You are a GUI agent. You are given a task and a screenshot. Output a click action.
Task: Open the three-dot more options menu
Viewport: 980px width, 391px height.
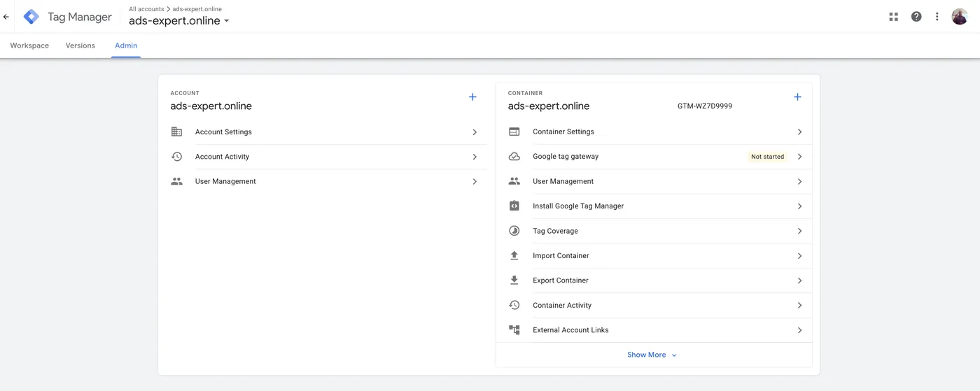click(937, 17)
